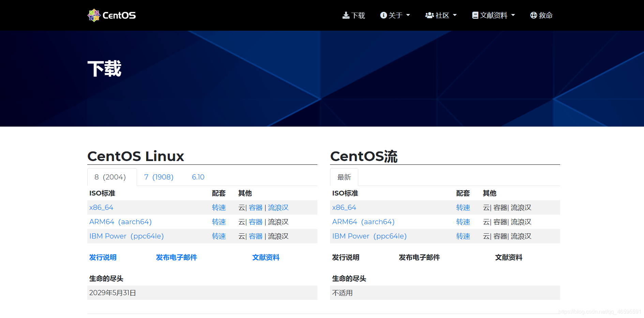644x318 pixels.
Task: Open the 下载 navigation item
Action: coord(354,15)
